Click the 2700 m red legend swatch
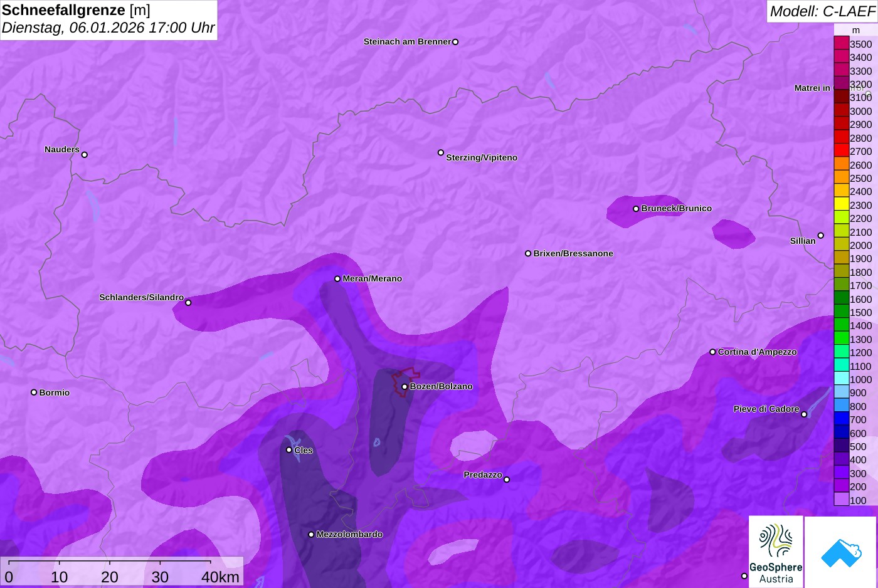The height and width of the screenshot is (588, 878). point(841,150)
